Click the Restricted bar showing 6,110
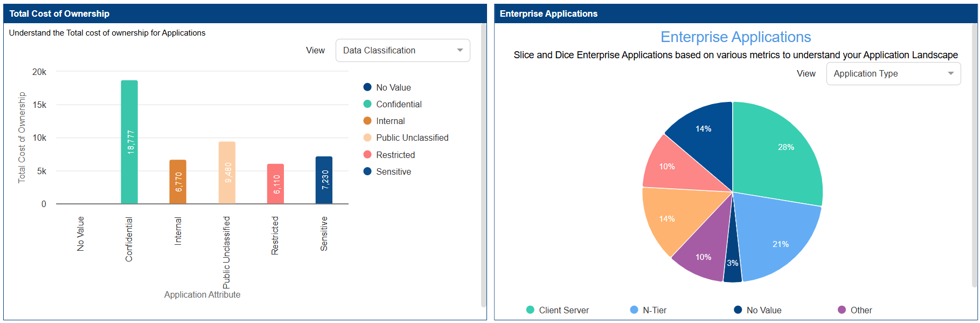 tap(275, 184)
